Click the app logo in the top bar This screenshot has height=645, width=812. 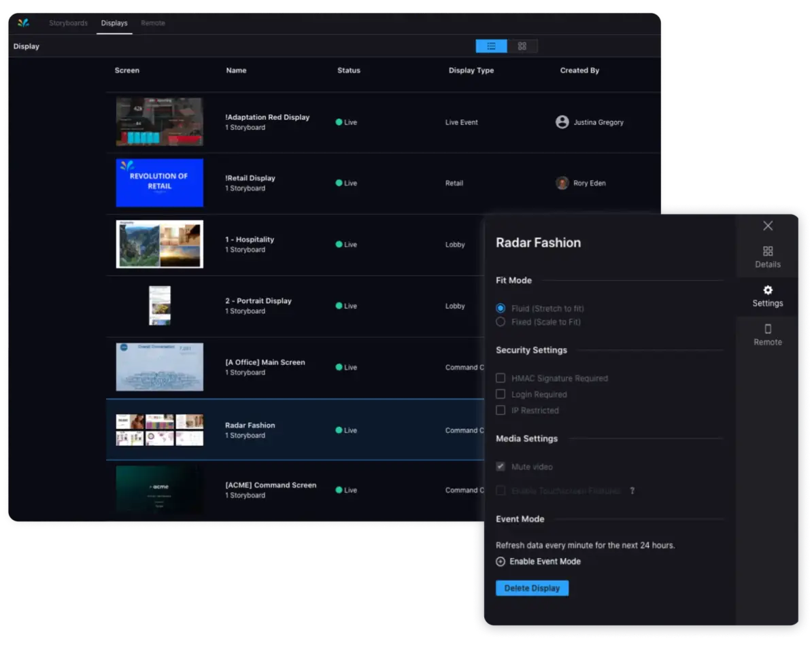tap(23, 22)
